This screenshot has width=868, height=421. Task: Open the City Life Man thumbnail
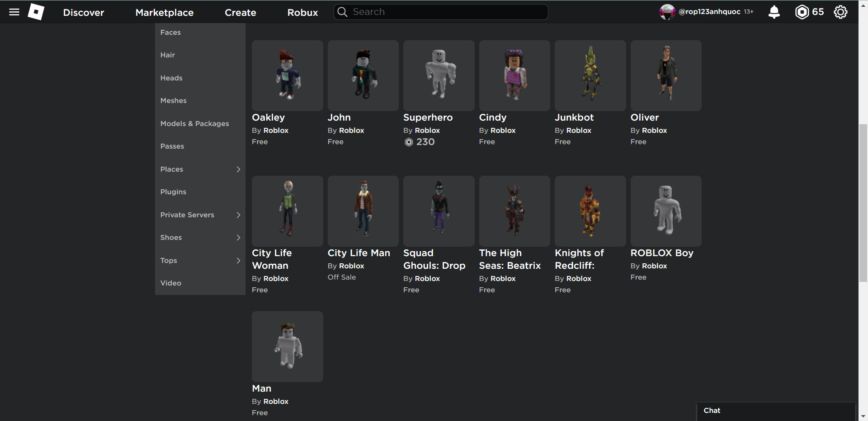point(363,211)
